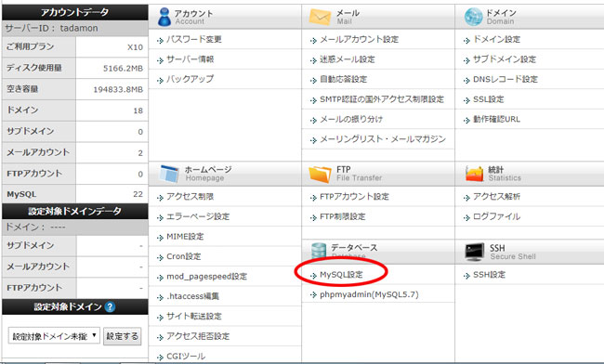Open 自動応答設定 link
Image resolution: width=604 pixels, height=364 pixels.
coord(343,79)
